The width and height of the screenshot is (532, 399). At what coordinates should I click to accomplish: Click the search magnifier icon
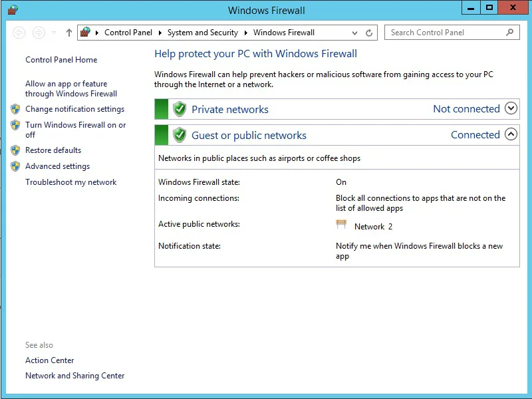pyautogui.click(x=510, y=32)
